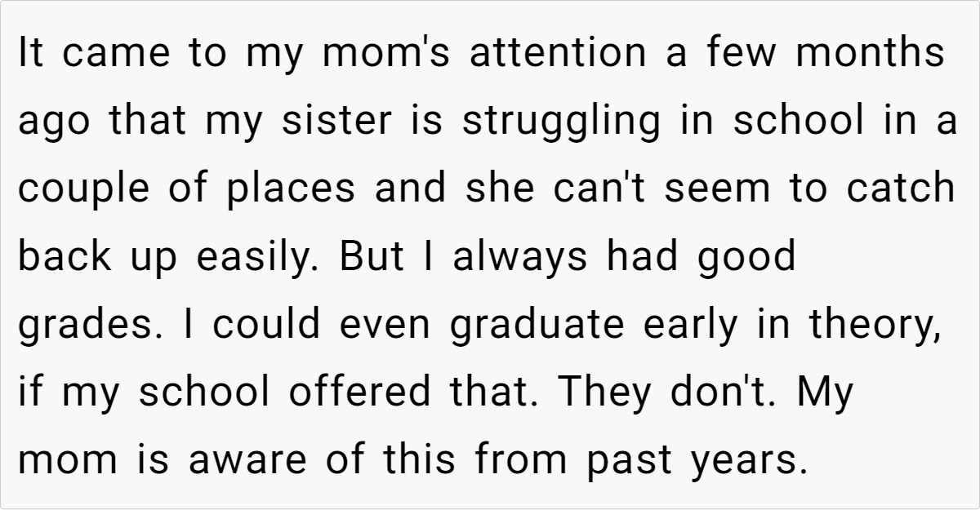The image size is (980, 510).
Task: Click the word "graduate"
Action: [x=537, y=326]
